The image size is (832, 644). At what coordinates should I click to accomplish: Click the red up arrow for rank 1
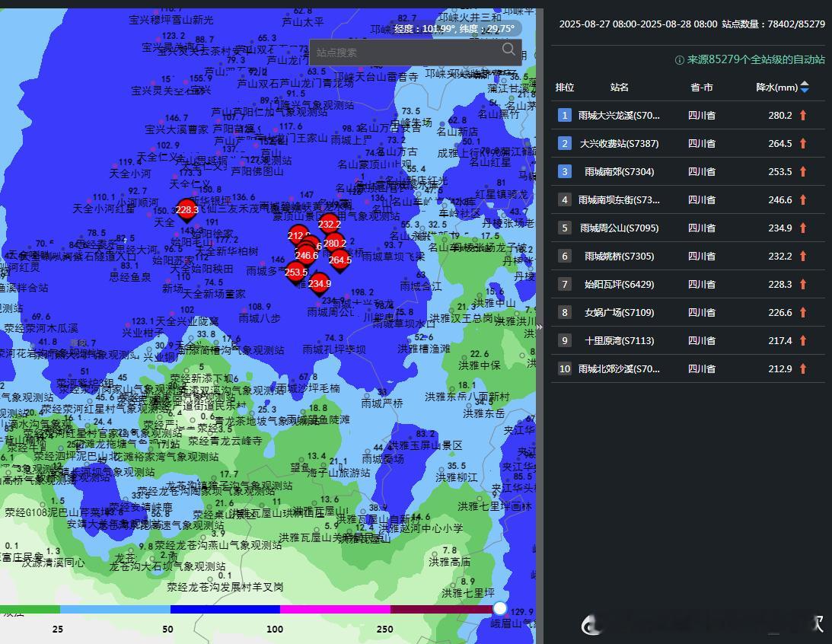[803, 115]
